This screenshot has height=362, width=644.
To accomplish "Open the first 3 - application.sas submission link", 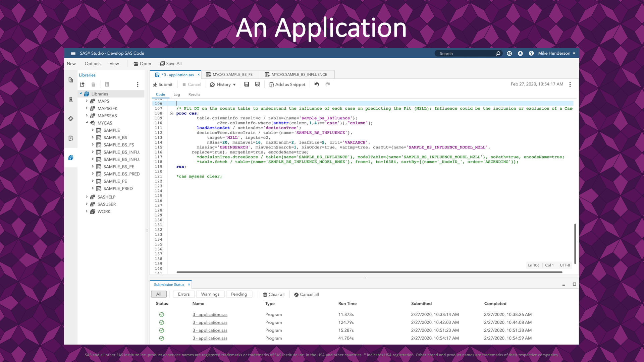I will (210, 314).
